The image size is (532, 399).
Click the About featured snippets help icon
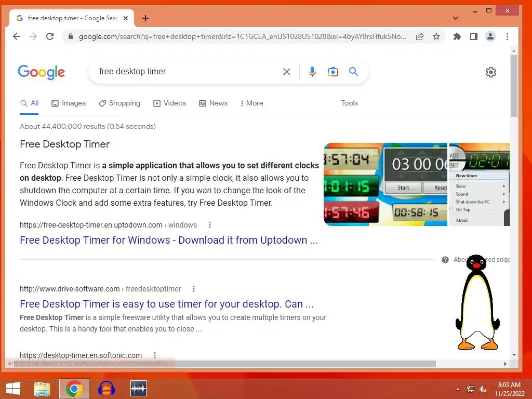(x=445, y=260)
